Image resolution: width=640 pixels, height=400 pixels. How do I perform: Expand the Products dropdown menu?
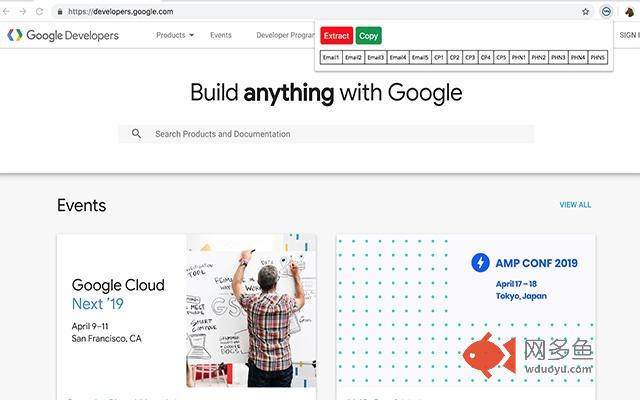coord(175,35)
